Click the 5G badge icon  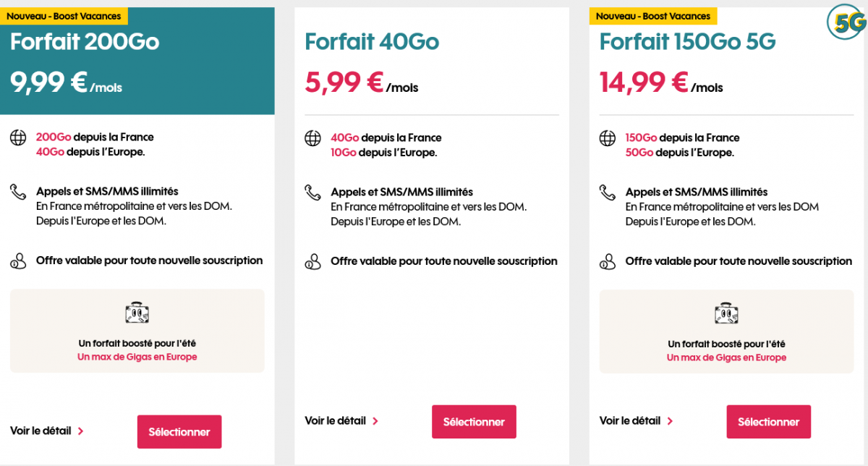click(846, 23)
